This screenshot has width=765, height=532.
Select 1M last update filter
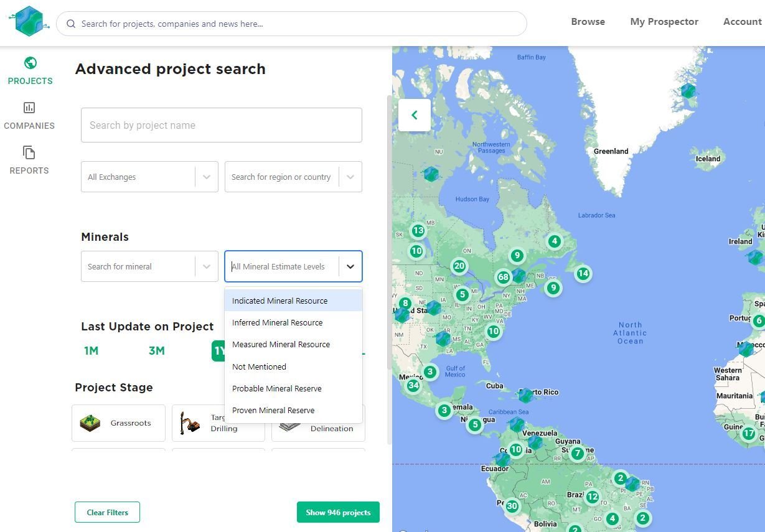point(92,351)
